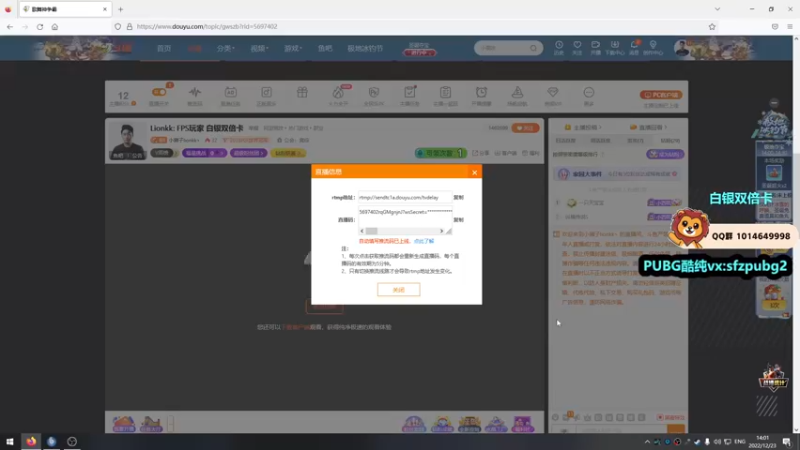Open the OBS icon in the taskbar
This screenshot has width=800, height=450.
tap(72, 441)
